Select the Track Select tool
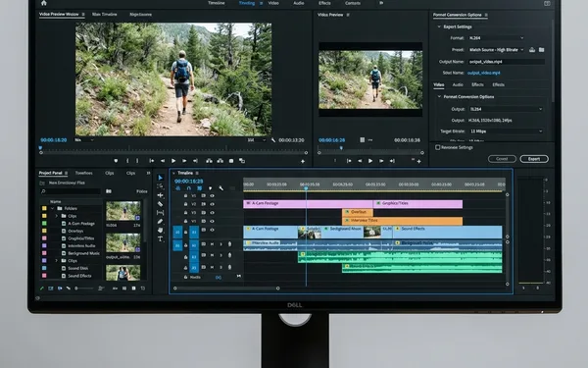 160,186
